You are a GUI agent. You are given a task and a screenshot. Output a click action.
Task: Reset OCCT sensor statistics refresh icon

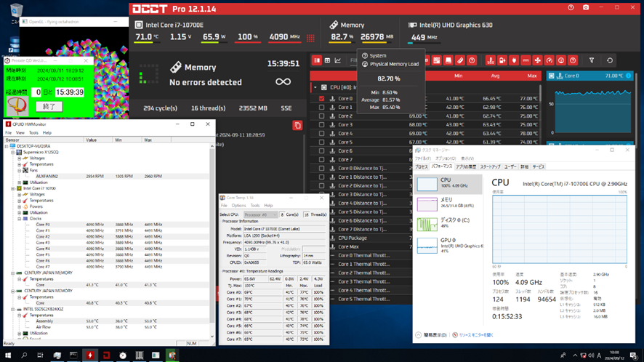pos(610,60)
